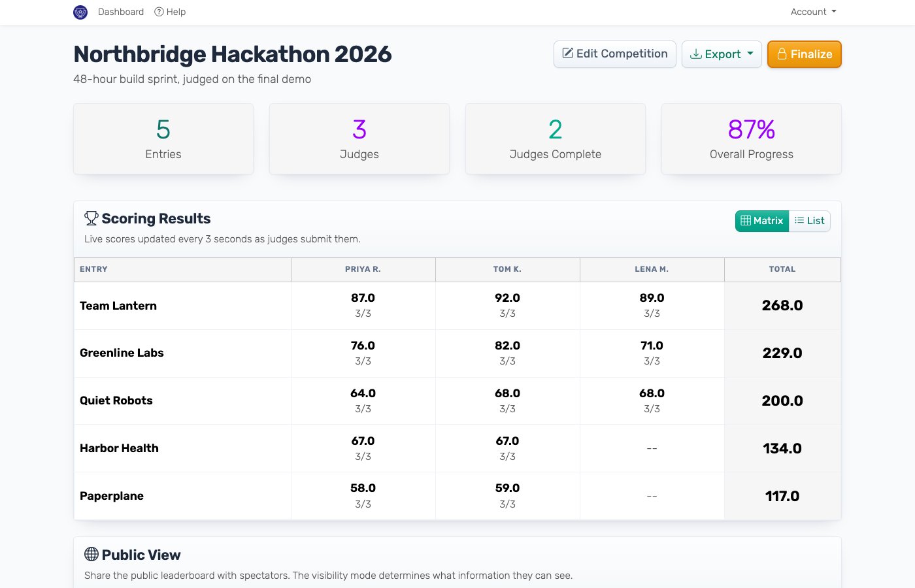Click the Entries stat card
The height and width of the screenshot is (588, 915).
tap(163, 139)
